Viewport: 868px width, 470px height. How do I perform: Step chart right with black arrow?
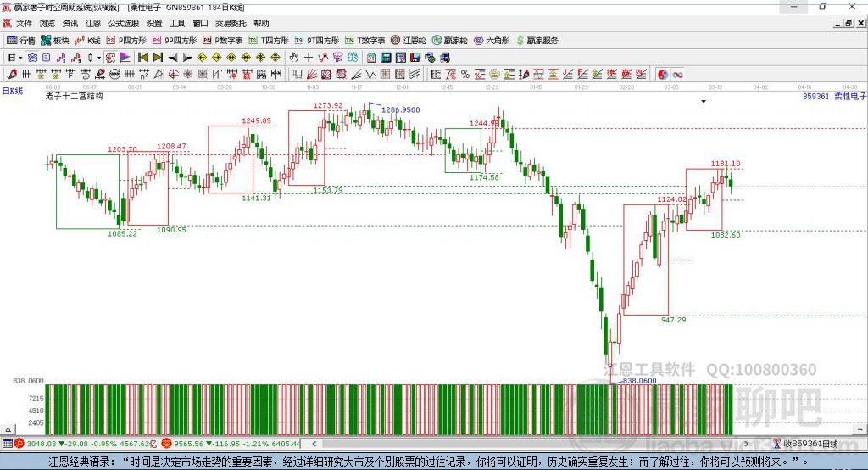187,58
